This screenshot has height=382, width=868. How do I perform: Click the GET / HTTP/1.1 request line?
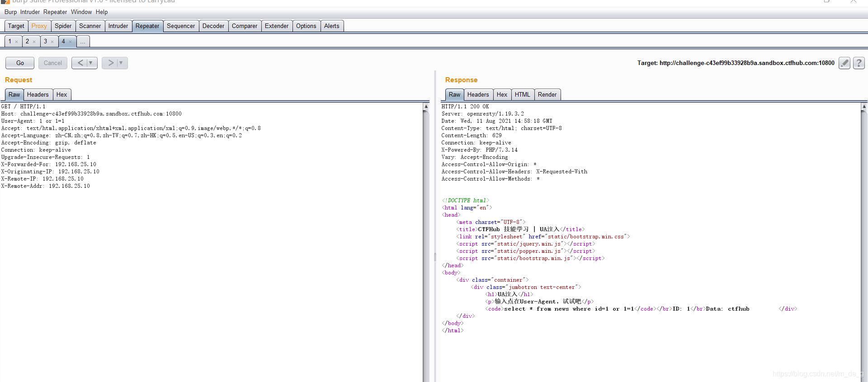coord(23,107)
